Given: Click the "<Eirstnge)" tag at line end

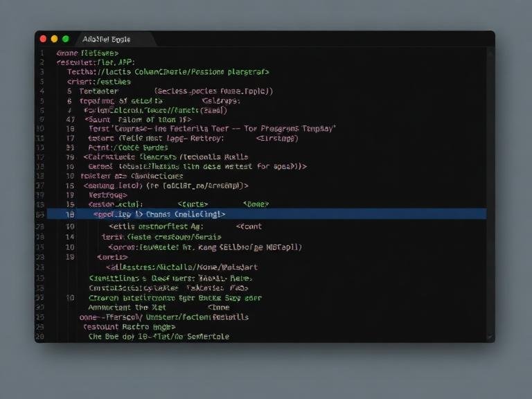Looking at the screenshot, I should point(277,139).
